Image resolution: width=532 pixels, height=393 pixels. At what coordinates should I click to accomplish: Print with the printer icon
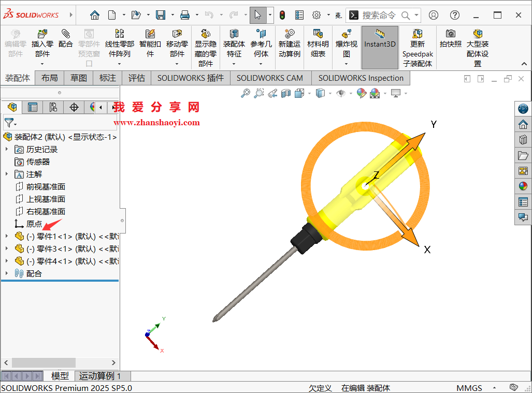coord(185,15)
